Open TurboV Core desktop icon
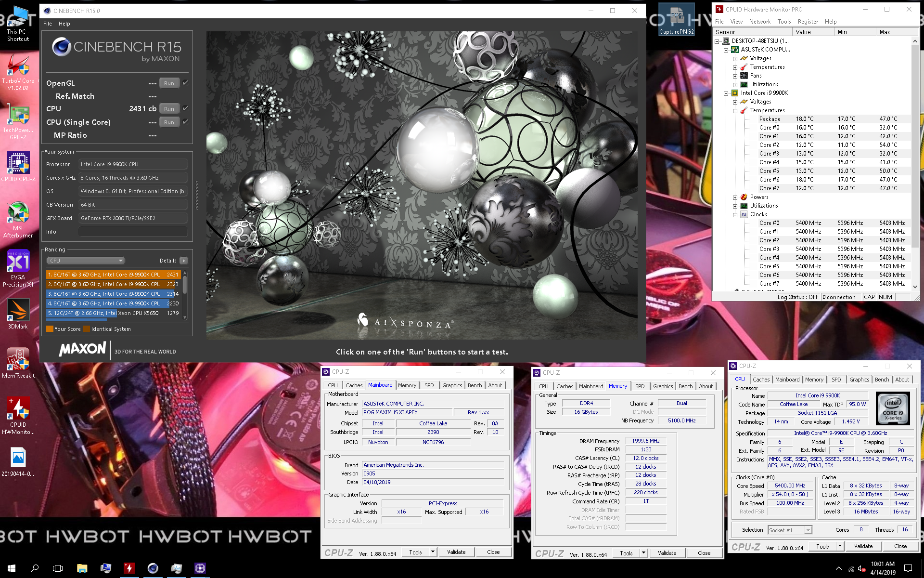The image size is (924, 578). (x=18, y=72)
